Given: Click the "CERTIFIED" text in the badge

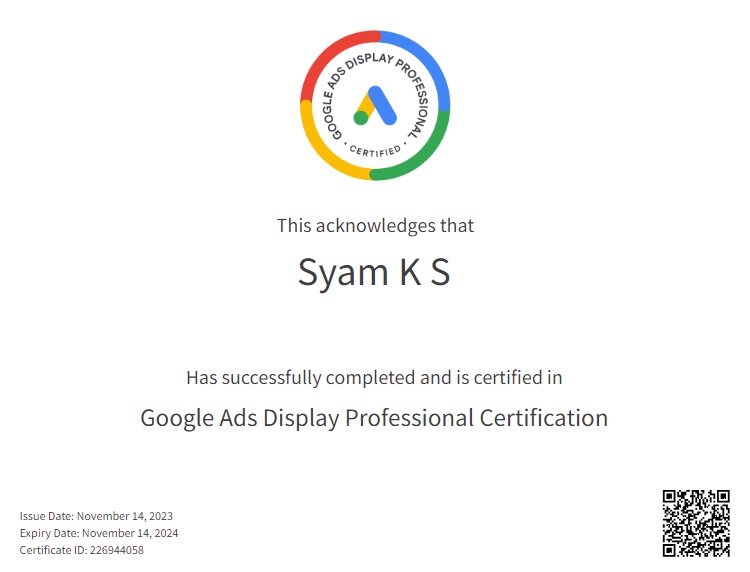Looking at the screenshot, I should (x=375, y=151).
